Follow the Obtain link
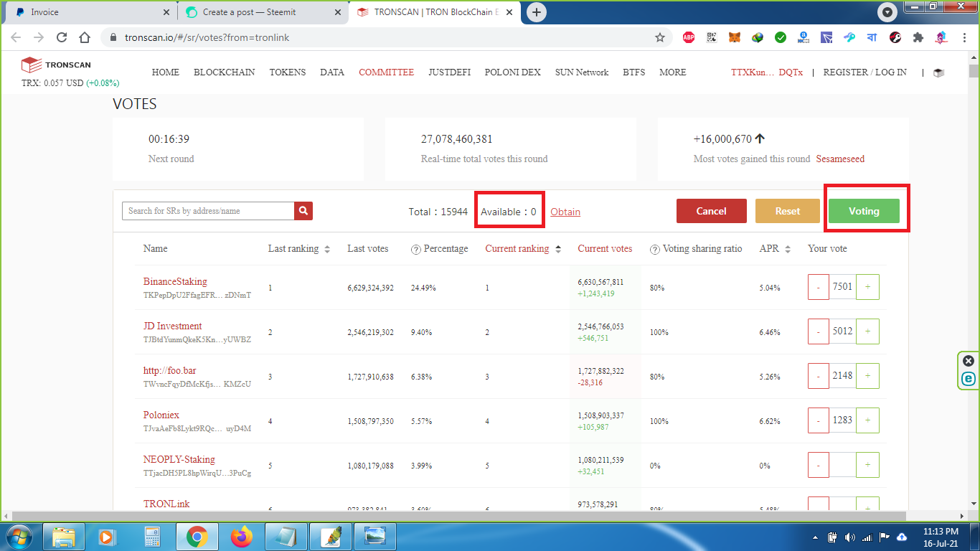 (565, 212)
